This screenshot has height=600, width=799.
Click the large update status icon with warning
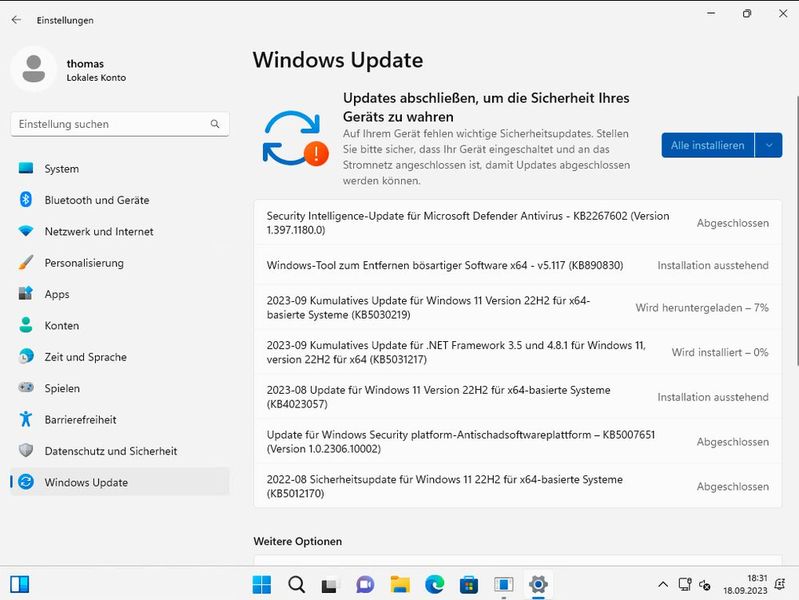(x=295, y=139)
